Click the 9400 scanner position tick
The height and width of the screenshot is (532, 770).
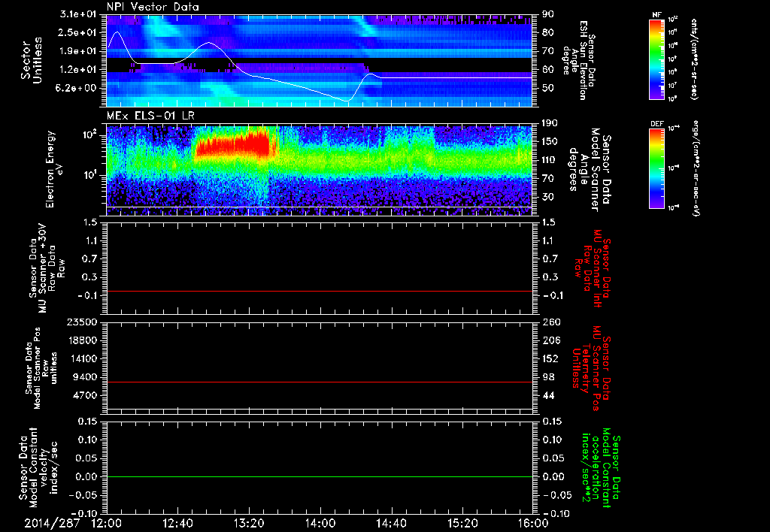pyautogui.click(x=86, y=377)
